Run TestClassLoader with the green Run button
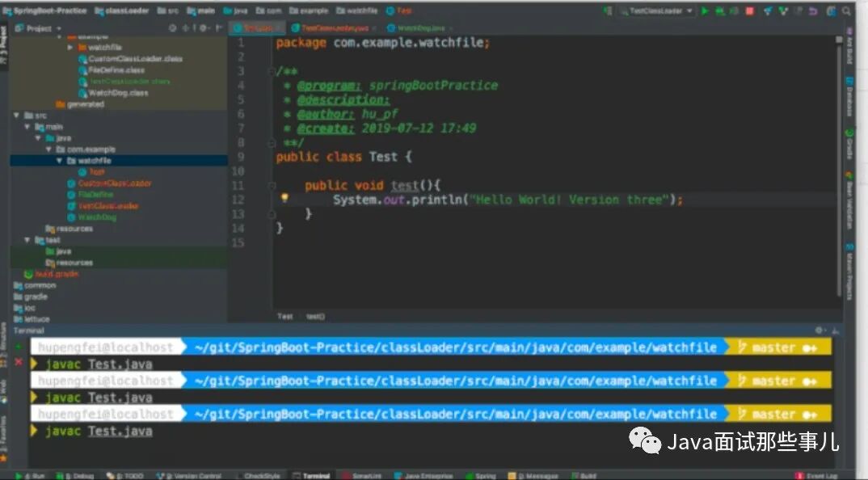Viewport: 868px width, 480px height. [705, 11]
